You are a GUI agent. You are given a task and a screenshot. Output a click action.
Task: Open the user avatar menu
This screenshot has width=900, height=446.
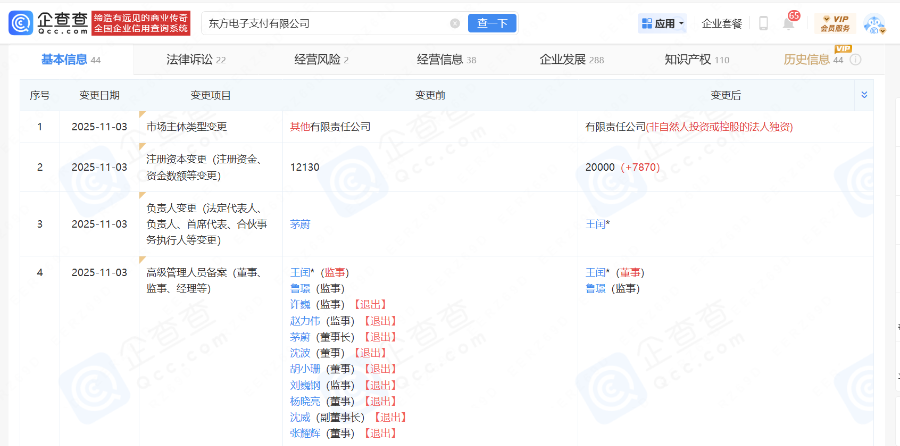tap(873, 23)
